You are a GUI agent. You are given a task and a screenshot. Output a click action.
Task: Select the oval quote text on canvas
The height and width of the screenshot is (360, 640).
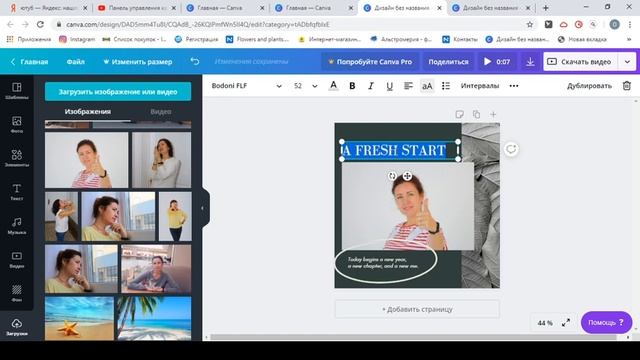tap(383, 262)
